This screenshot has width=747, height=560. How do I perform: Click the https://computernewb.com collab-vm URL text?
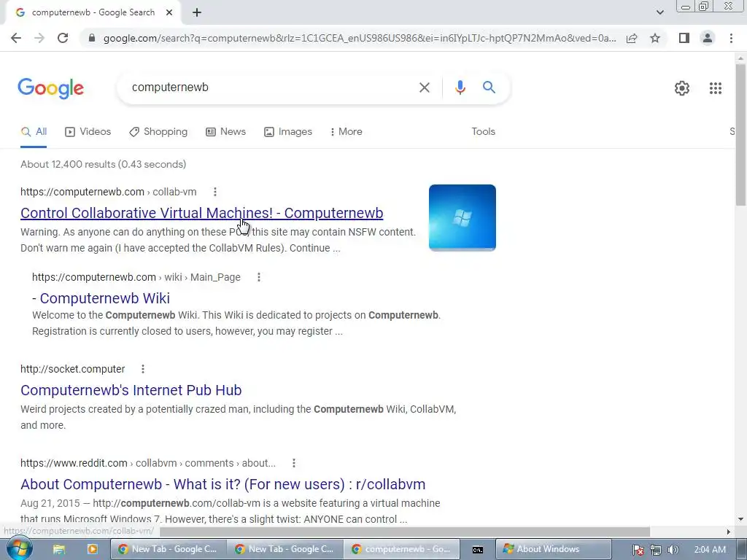point(108,192)
